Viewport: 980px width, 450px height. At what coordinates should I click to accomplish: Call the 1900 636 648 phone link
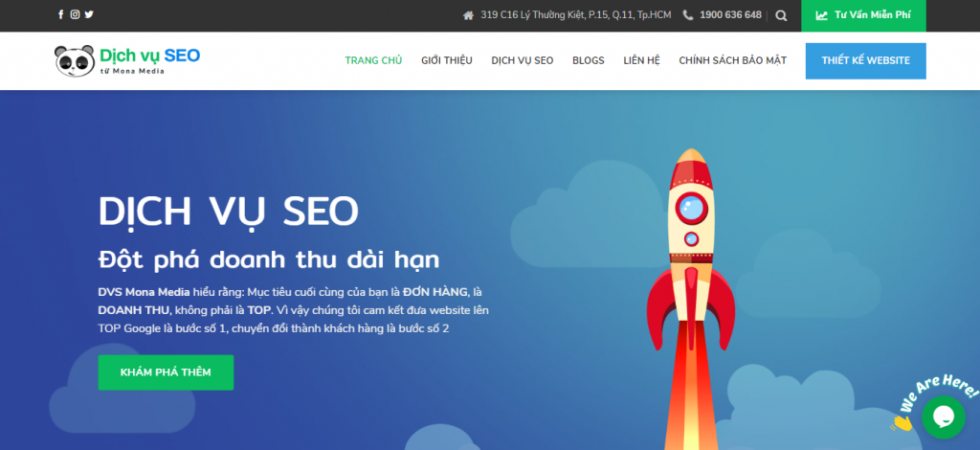pos(730,15)
